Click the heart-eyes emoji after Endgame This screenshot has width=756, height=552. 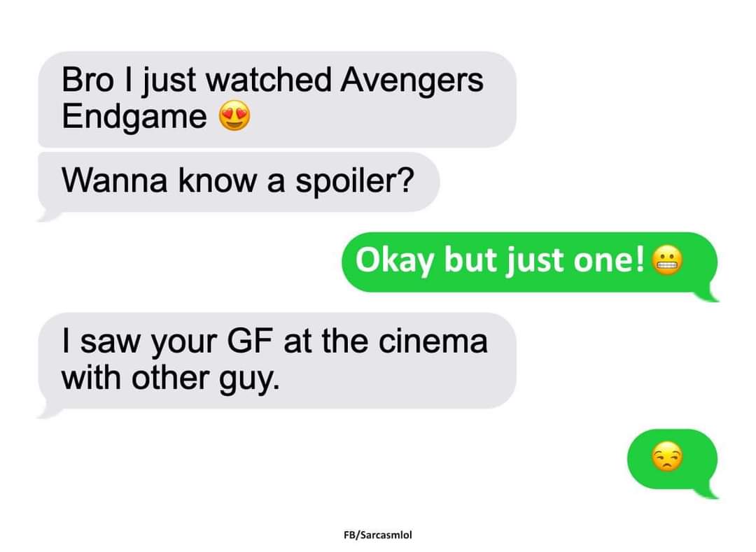click(234, 115)
